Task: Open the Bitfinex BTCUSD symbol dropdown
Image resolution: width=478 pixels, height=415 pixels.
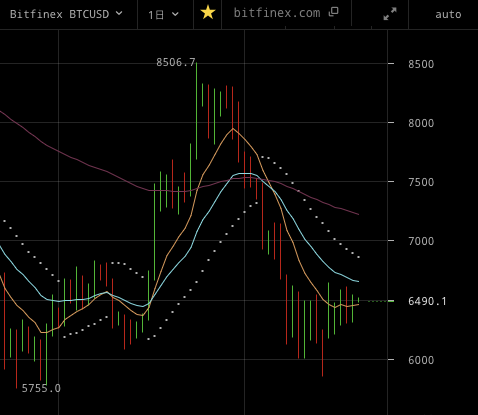Action: click(x=66, y=14)
